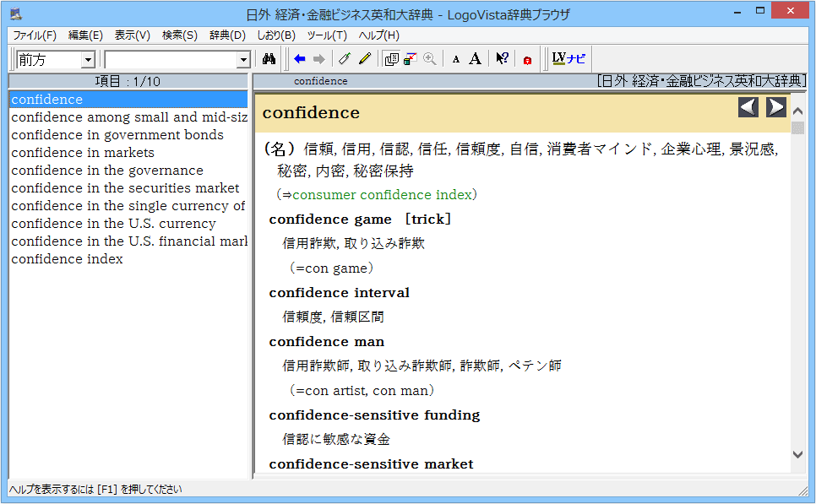Open the 前方 search mode dropdown
Viewport: 816px width, 504px height.
point(87,60)
